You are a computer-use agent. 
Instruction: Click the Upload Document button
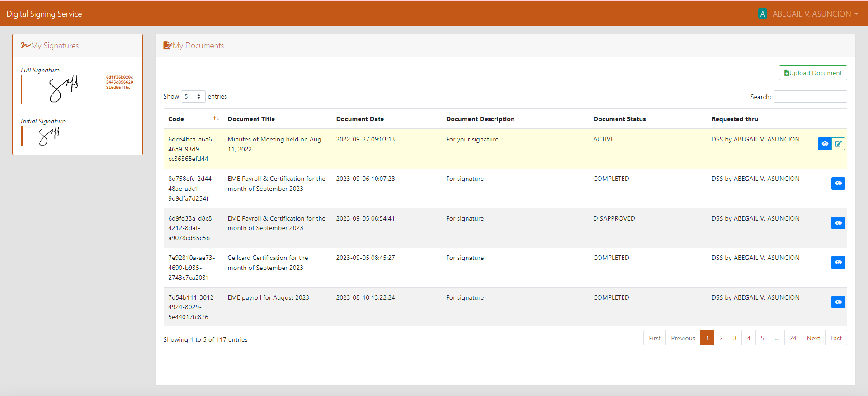813,73
